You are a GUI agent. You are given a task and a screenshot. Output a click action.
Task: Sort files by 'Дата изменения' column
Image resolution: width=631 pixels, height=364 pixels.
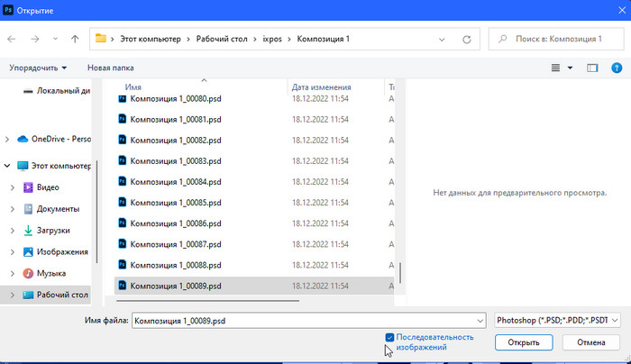pyautogui.click(x=321, y=86)
